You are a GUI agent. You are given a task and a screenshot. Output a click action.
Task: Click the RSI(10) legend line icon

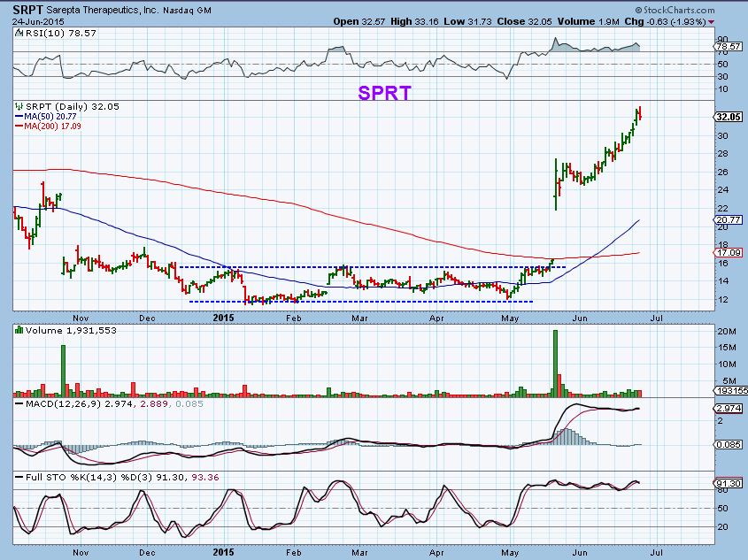pyautogui.click(x=18, y=34)
